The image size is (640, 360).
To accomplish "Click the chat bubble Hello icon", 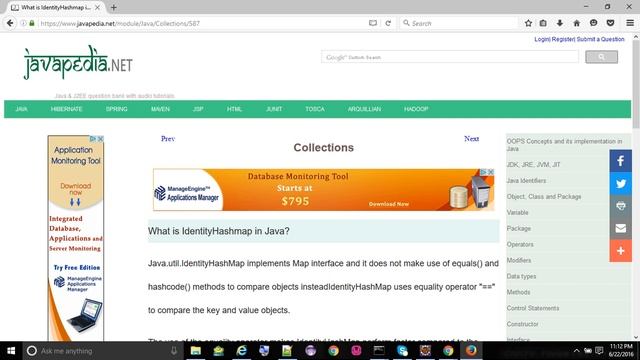I will pyautogui.click(x=593, y=23).
